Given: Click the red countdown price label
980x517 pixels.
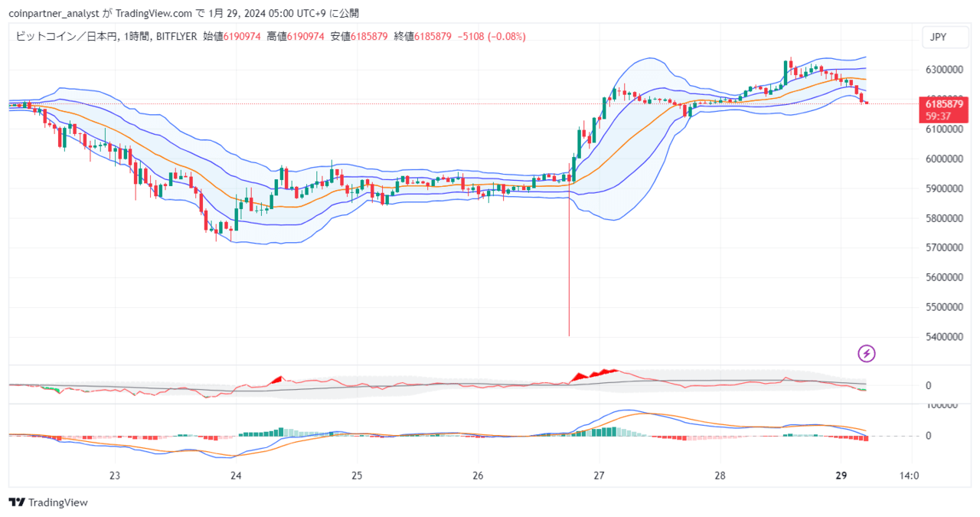Looking at the screenshot, I should (x=943, y=109).
